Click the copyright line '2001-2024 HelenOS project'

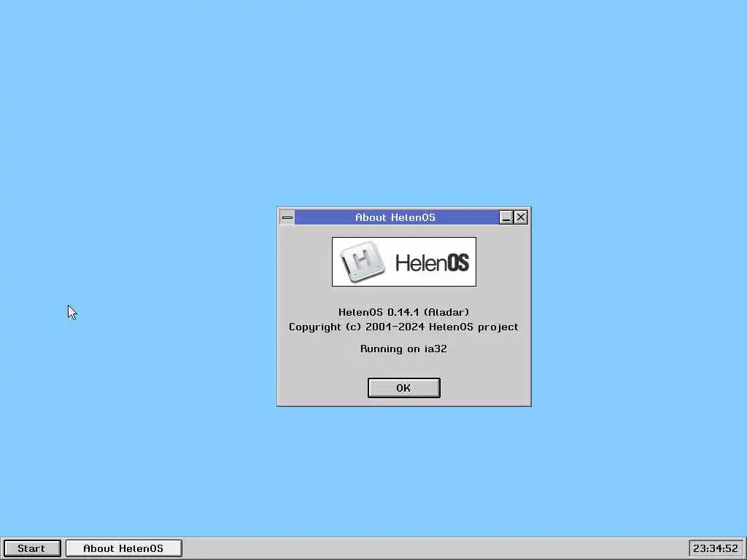coord(441,327)
